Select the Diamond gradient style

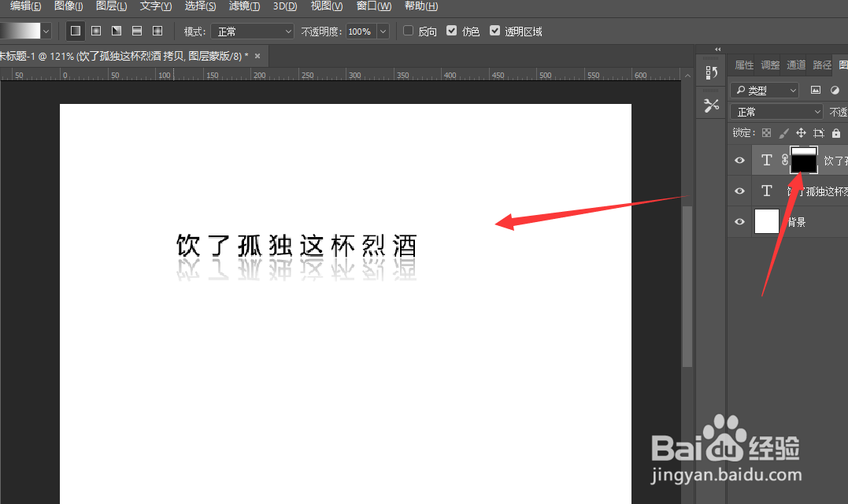pyautogui.click(x=157, y=31)
